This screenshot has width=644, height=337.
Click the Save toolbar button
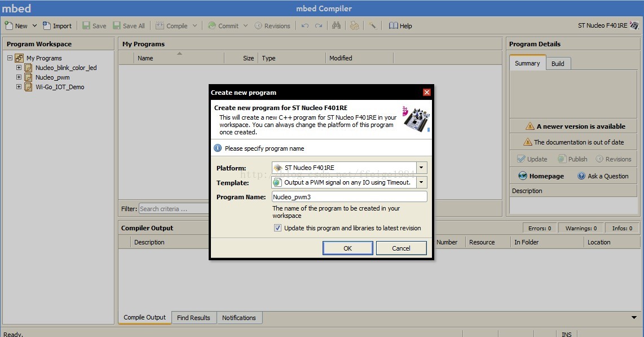tap(94, 25)
